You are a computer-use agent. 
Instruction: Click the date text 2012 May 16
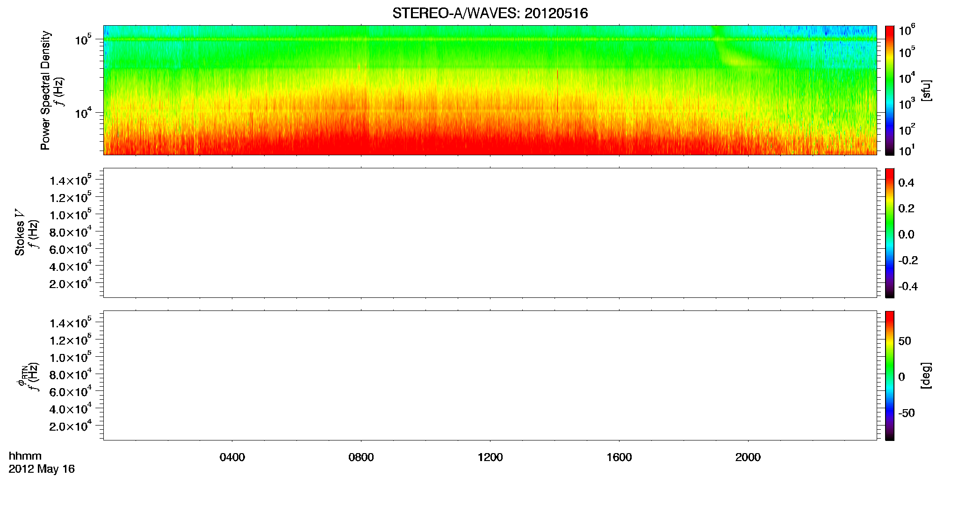[x=42, y=469]
